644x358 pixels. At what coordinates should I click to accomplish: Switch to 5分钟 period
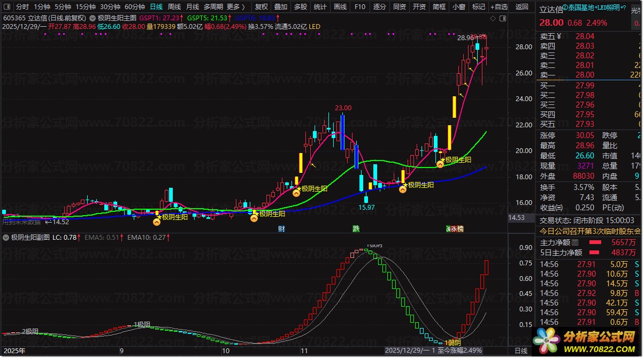pyautogui.click(x=63, y=7)
